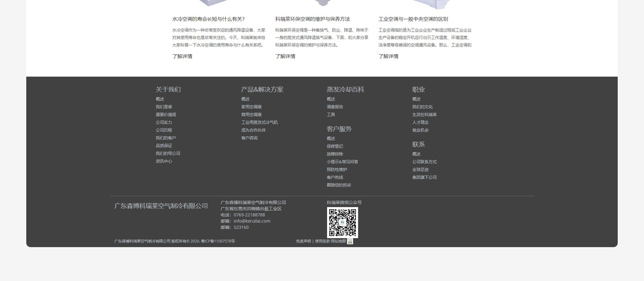This screenshot has width=644, height=281.
Task: Open 就业机会 under 职业
Action: click(x=420, y=130)
